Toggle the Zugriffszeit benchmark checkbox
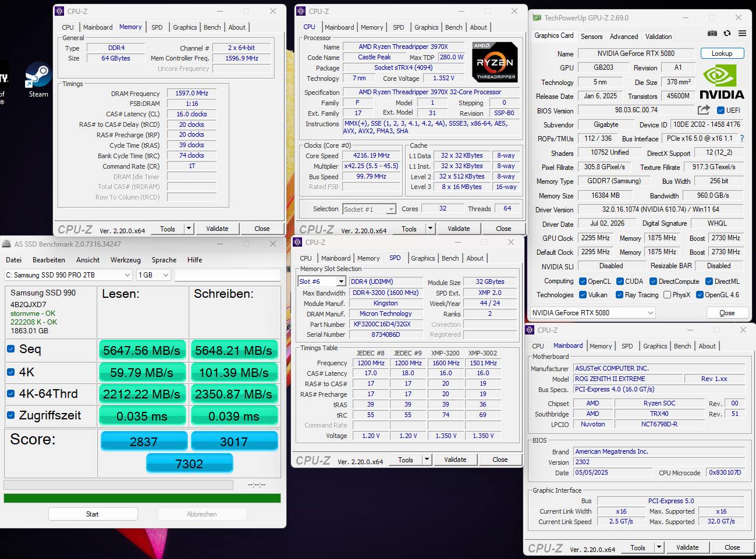Screen dimensions: 756x559 pyautogui.click(x=10, y=415)
